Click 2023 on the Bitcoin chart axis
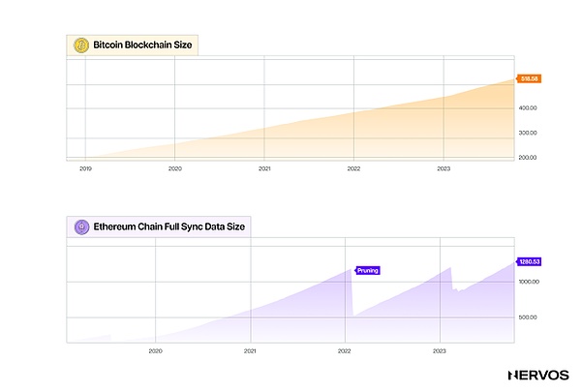 pyautogui.click(x=443, y=168)
